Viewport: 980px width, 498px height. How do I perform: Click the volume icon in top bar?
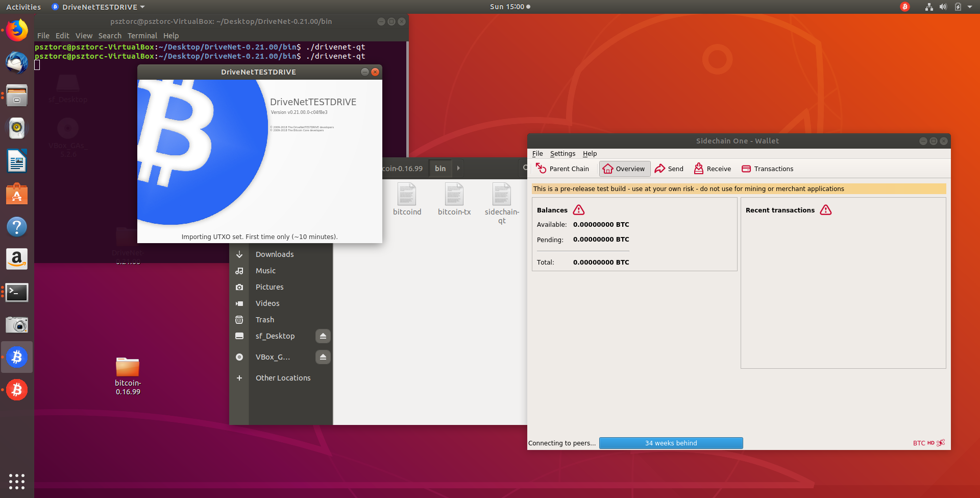[943, 7]
